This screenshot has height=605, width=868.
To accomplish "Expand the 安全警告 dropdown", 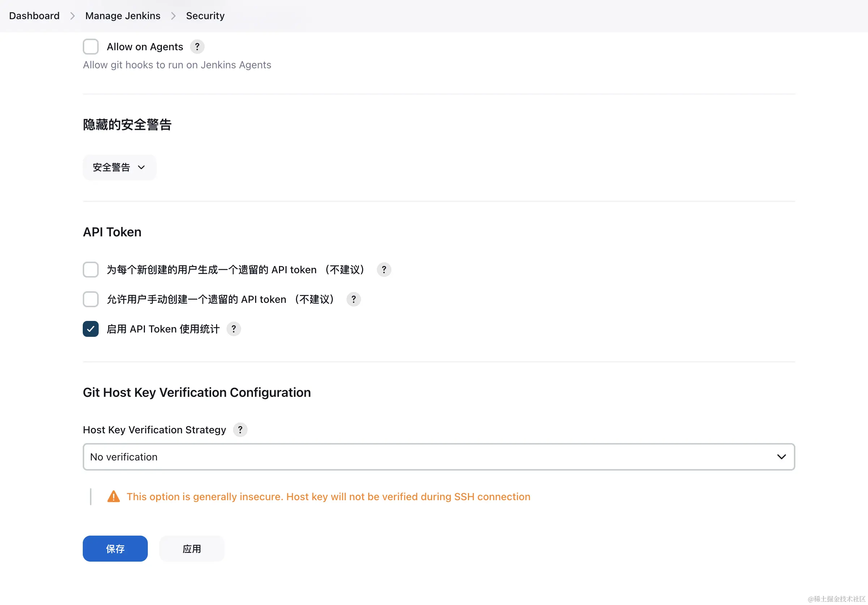I will pos(120,167).
